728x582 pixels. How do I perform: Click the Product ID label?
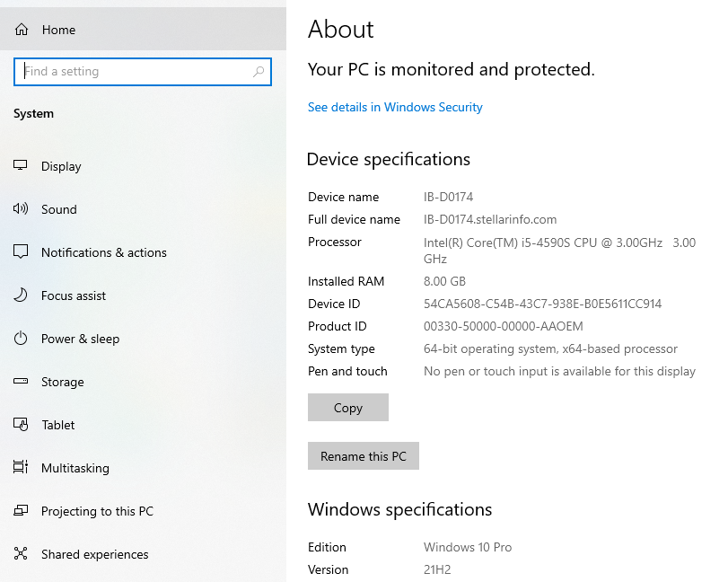coord(338,326)
